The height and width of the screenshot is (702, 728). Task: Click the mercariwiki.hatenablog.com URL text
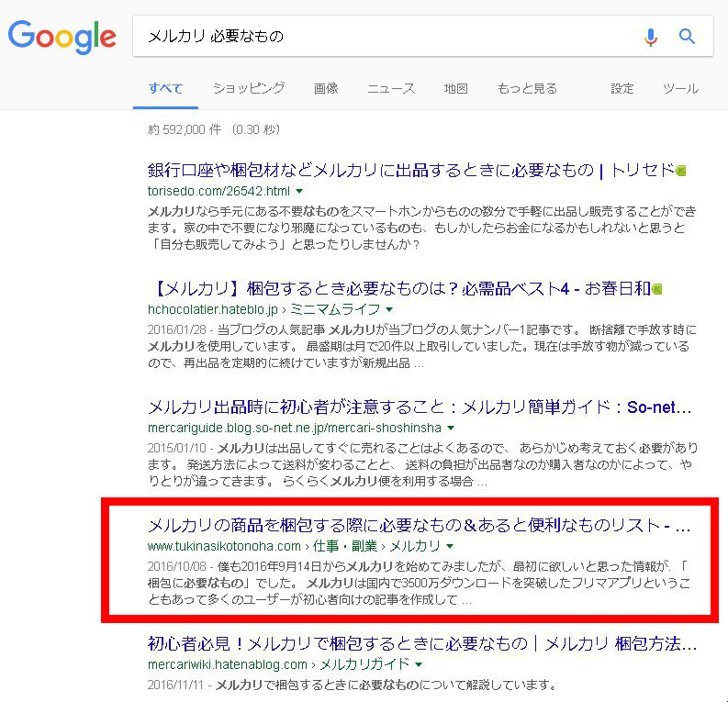tap(228, 664)
